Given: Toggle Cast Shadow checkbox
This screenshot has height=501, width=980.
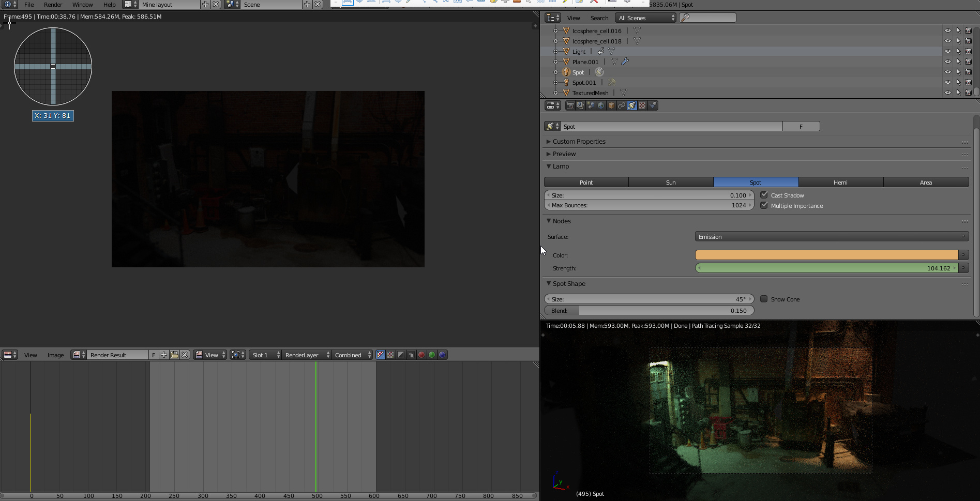Looking at the screenshot, I should pyautogui.click(x=764, y=195).
